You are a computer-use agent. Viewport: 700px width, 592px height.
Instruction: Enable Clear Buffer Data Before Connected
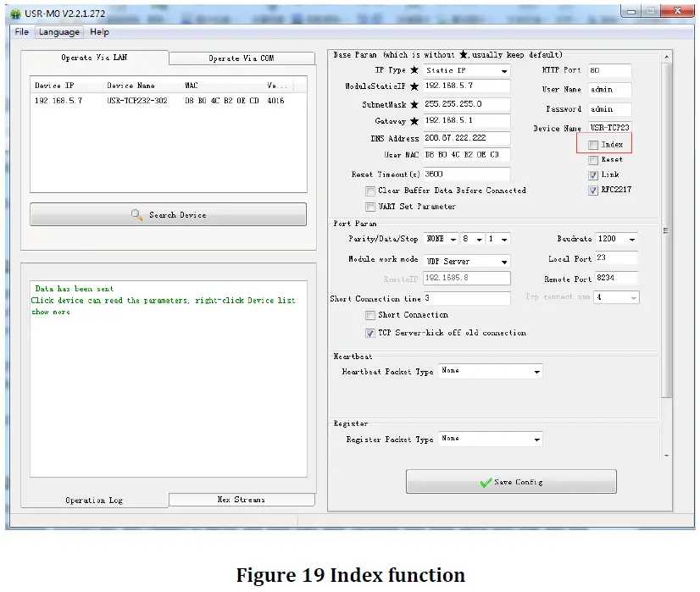pos(370,191)
